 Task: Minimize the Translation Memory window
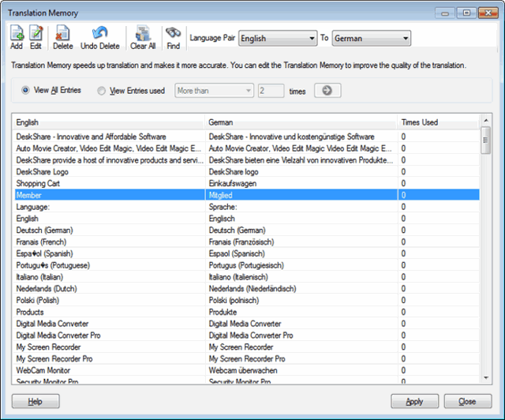point(445,13)
